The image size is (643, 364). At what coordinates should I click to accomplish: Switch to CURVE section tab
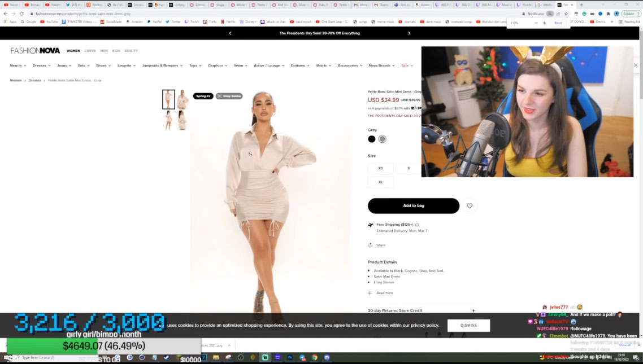(x=90, y=51)
